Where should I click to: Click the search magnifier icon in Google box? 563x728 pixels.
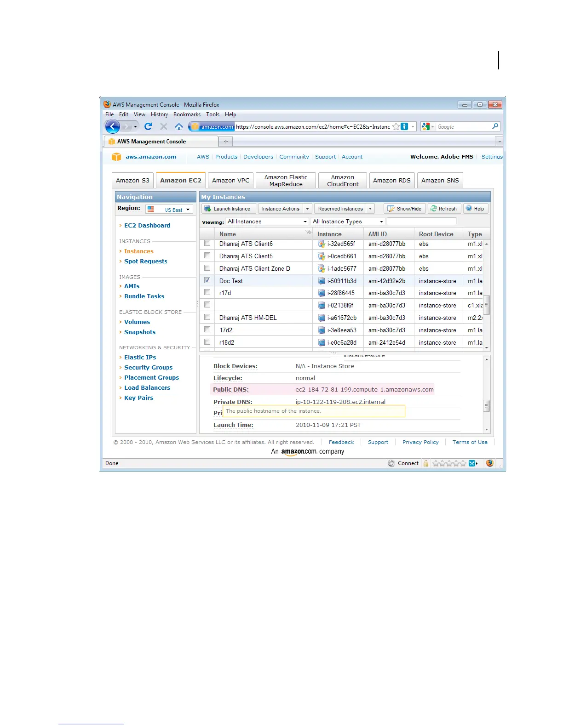coord(495,126)
